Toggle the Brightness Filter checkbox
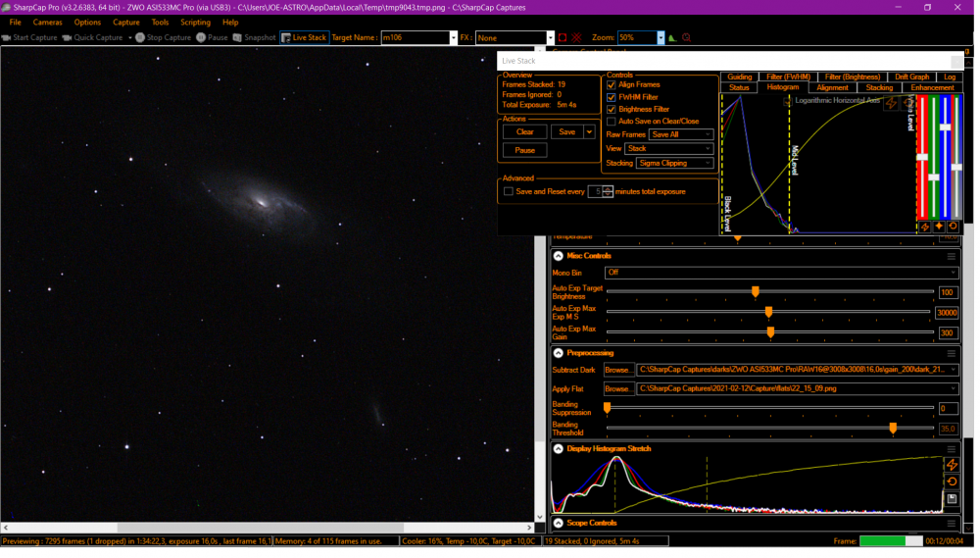Image resolution: width=980 pixels, height=558 pixels. [612, 110]
